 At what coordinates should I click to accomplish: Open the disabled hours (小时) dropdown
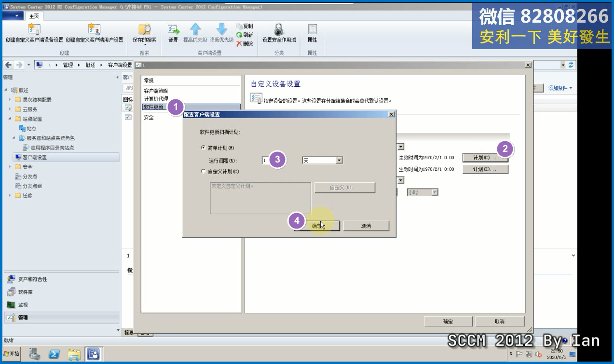click(x=435, y=192)
